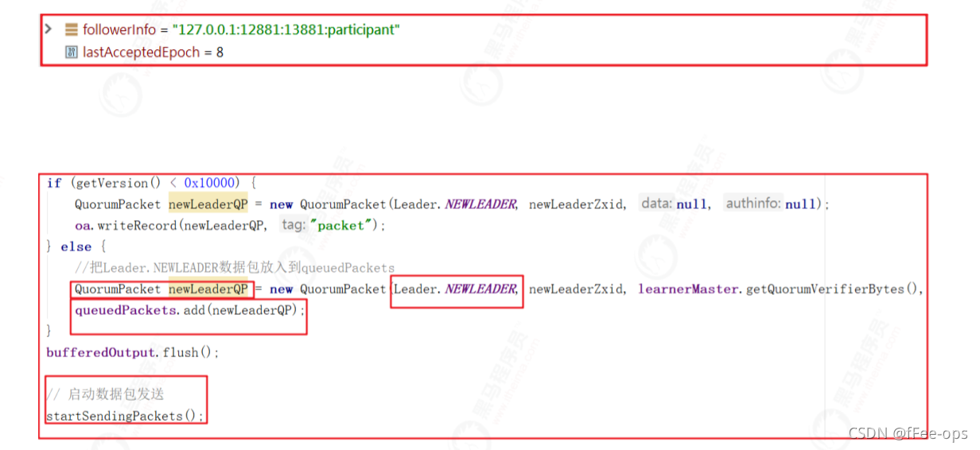Click the 启动数据包发送 comment
980x450 pixels.
(105, 394)
